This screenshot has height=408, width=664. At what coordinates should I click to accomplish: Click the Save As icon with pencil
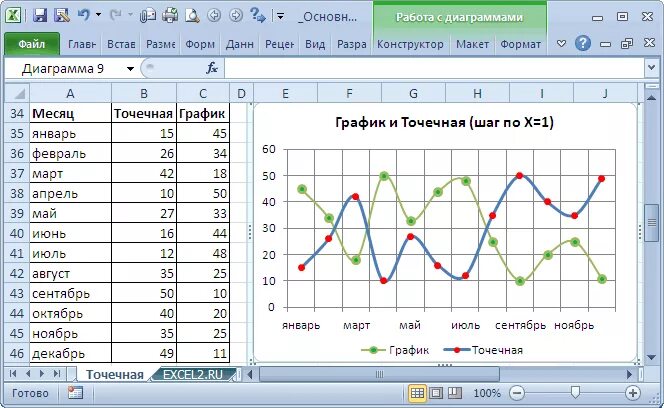(x=62, y=16)
